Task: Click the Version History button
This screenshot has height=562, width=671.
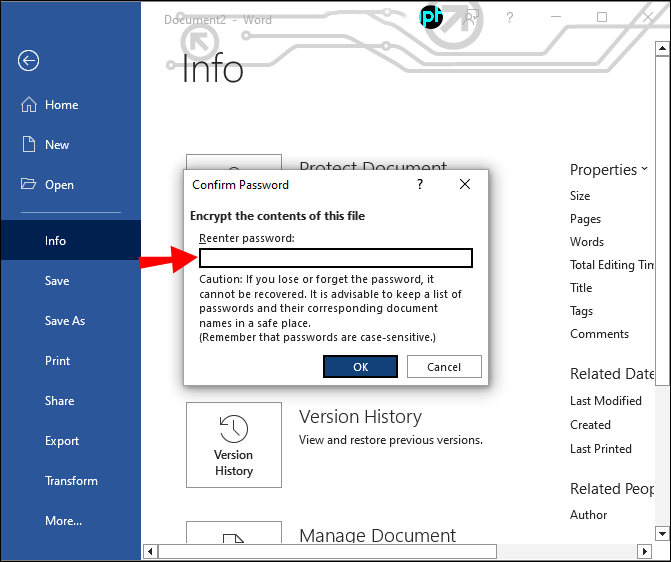Action: click(x=234, y=445)
